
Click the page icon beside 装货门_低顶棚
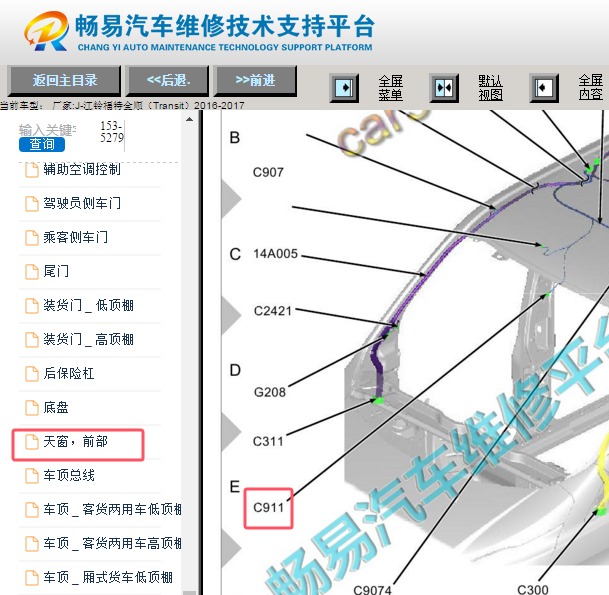coord(32,306)
